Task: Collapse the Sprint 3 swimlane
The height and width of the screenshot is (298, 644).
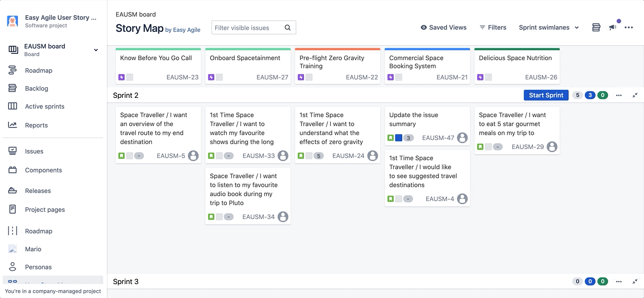Action: tap(635, 281)
